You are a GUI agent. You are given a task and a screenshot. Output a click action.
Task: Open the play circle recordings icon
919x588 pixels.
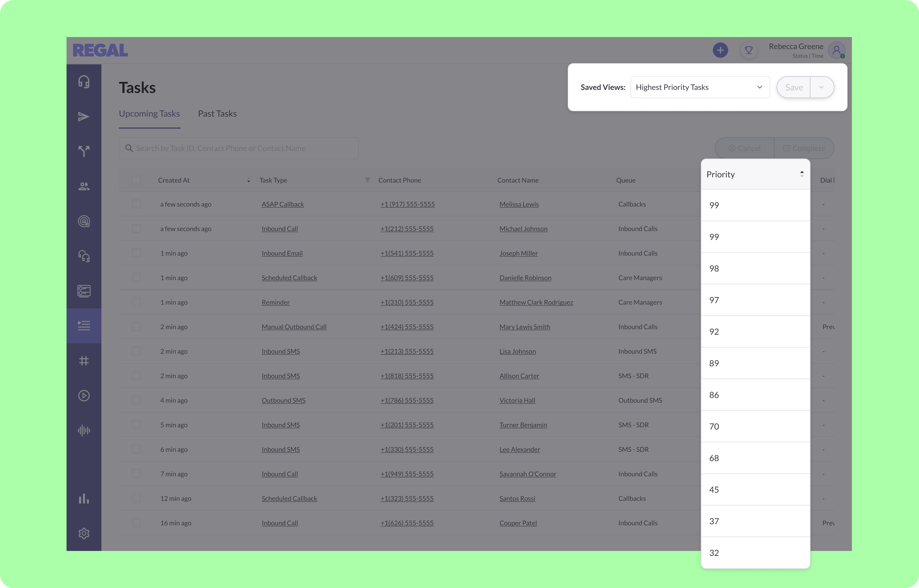click(x=84, y=396)
